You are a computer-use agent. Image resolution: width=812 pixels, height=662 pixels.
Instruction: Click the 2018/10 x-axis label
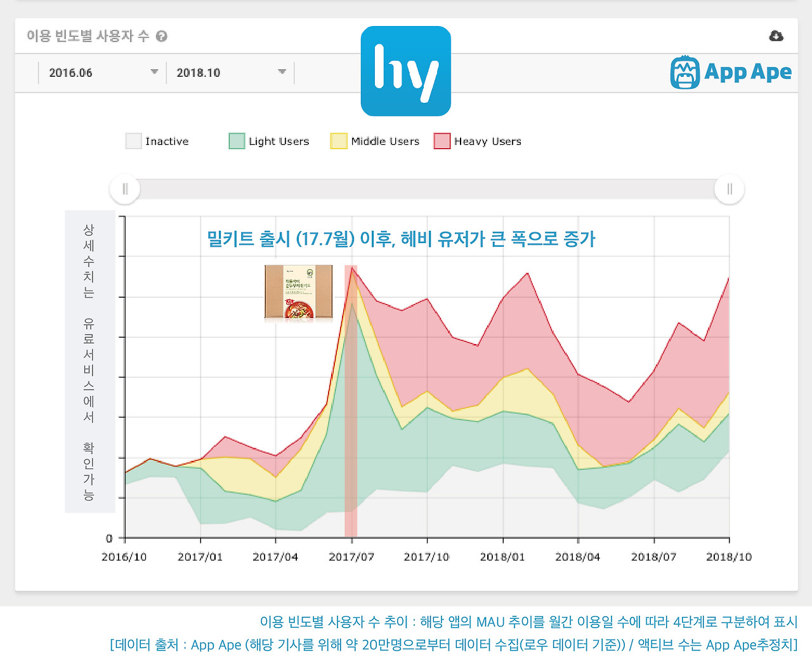(729, 557)
